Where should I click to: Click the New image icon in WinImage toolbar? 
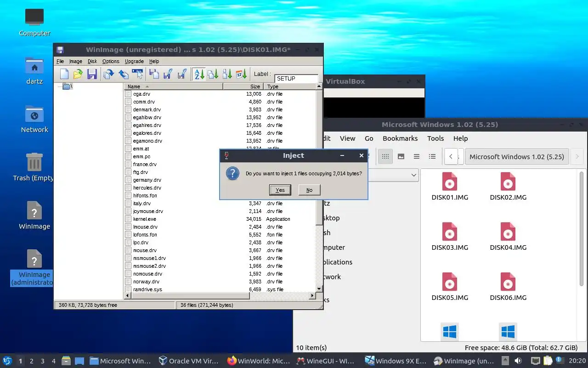click(x=64, y=74)
